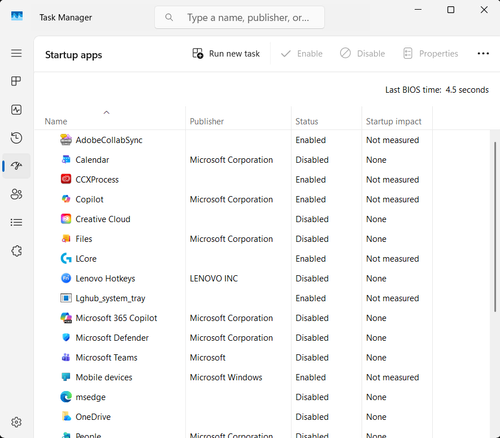Click the Startup apps page title
Viewport: 500px width, 438px height.
74,55
